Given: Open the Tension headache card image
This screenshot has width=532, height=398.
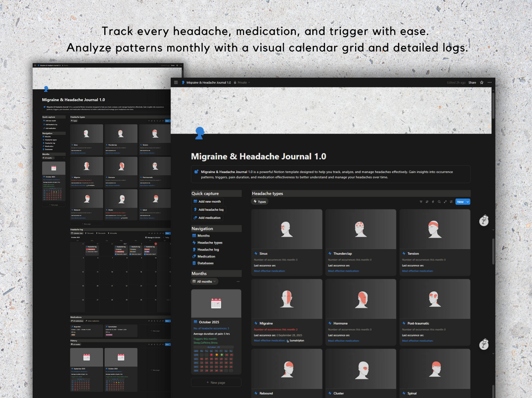Looking at the screenshot, I should (x=435, y=229).
